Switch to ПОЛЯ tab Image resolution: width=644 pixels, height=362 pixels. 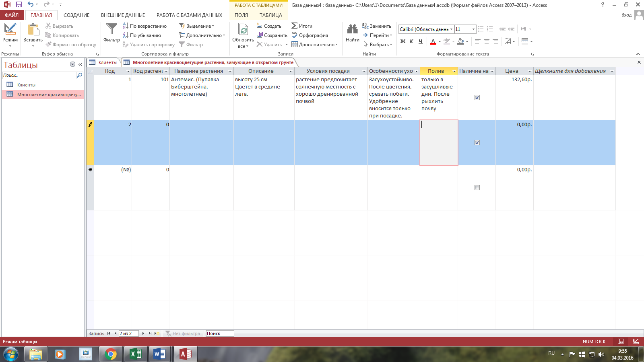click(x=241, y=15)
